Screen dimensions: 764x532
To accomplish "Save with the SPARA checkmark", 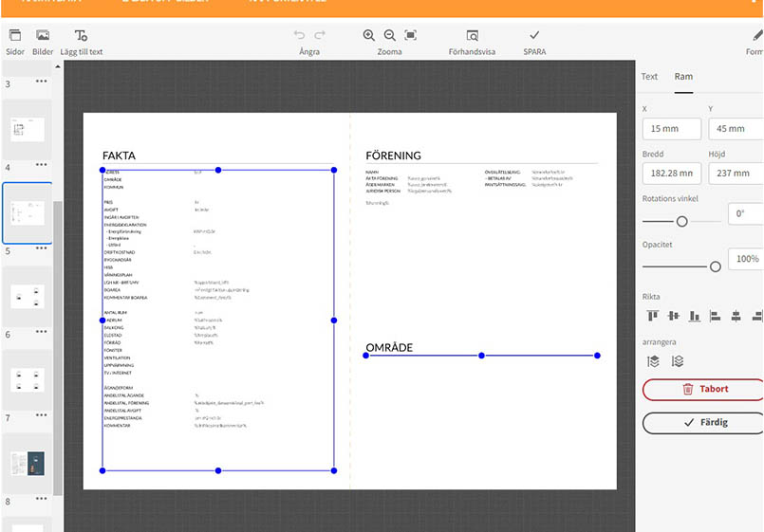I will click(534, 42).
